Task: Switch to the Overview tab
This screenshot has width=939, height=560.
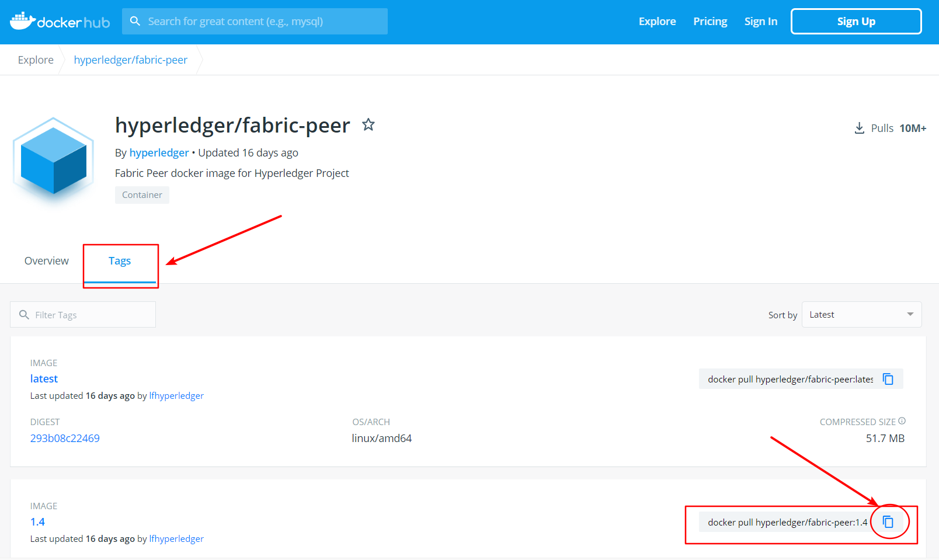Action: pyautogui.click(x=47, y=261)
